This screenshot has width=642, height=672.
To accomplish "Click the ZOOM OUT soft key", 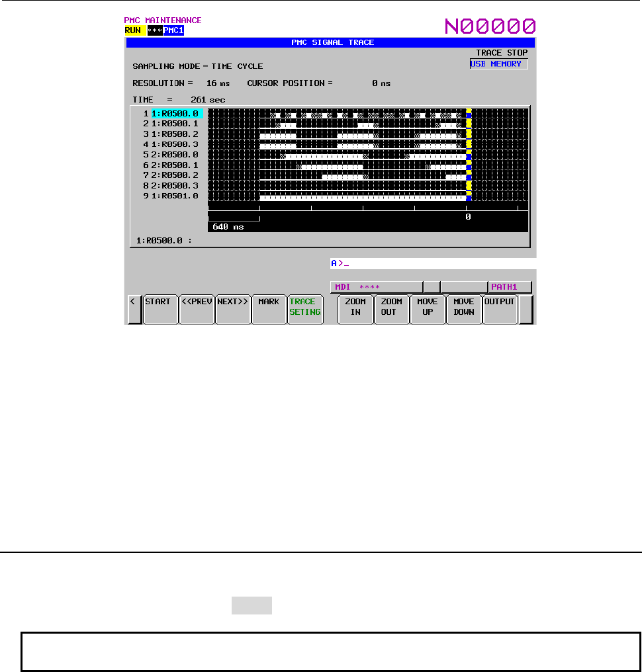I will (392, 309).
